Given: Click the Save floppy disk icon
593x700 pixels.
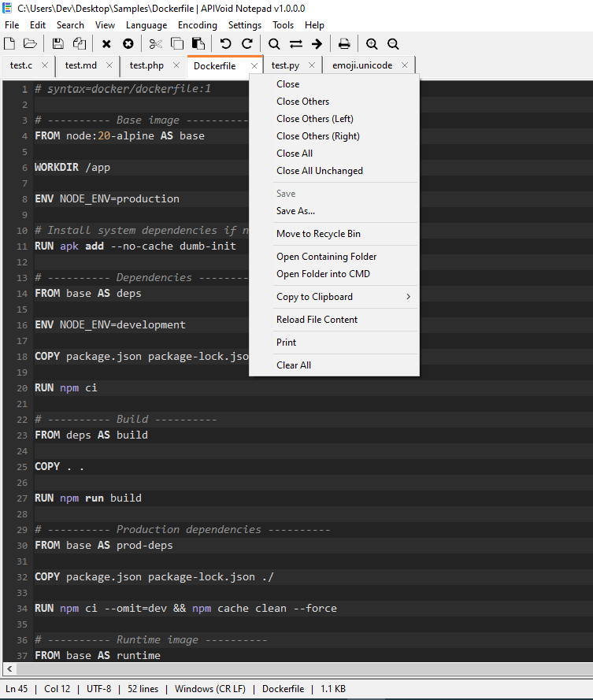Looking at the screenshot, I should point(57,43).
